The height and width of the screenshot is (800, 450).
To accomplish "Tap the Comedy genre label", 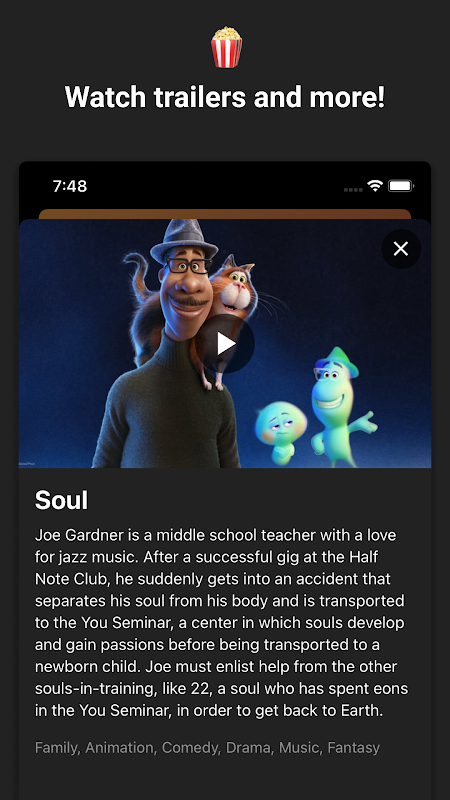I will coord(191,748).
